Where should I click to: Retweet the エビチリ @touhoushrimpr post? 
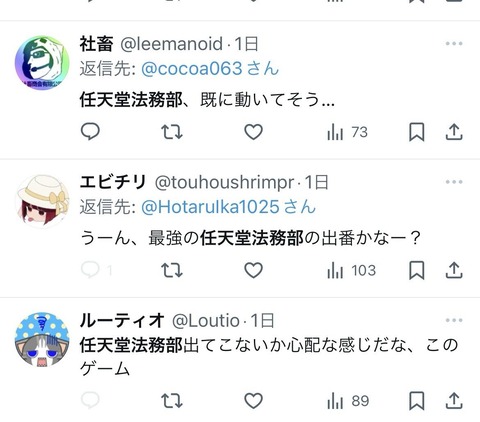tap(172, 270)
